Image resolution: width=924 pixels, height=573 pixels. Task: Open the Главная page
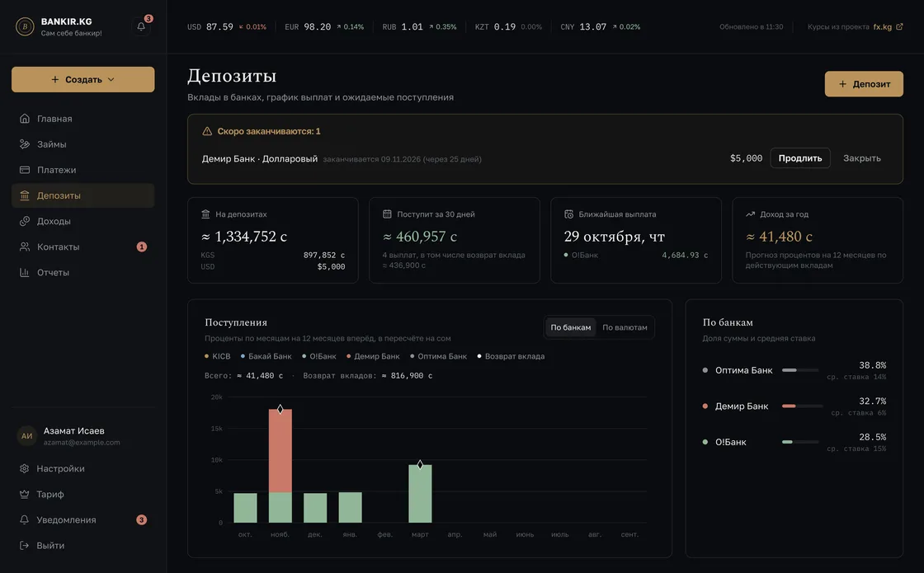point(83,119)
